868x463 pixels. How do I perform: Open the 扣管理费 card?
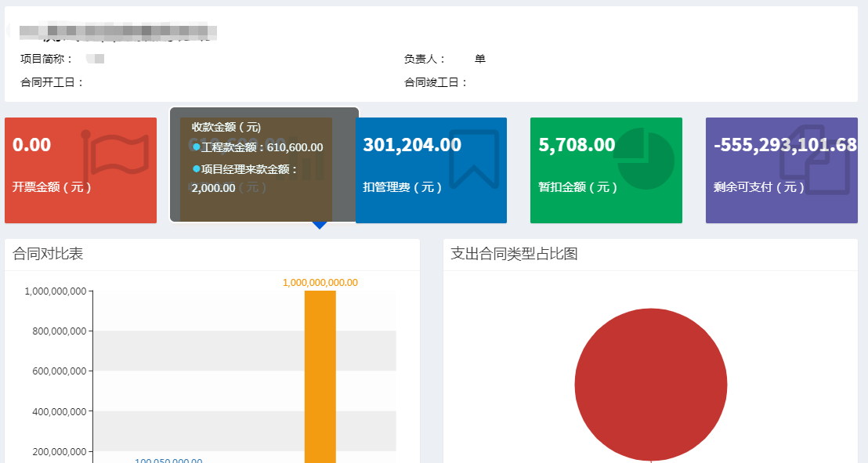(431, 170)
